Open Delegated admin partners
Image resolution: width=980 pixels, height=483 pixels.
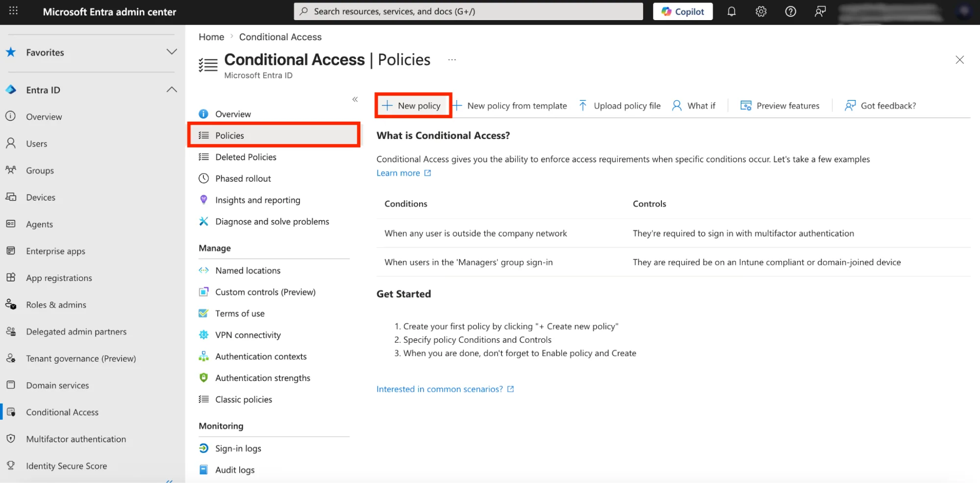coord(76,332)
